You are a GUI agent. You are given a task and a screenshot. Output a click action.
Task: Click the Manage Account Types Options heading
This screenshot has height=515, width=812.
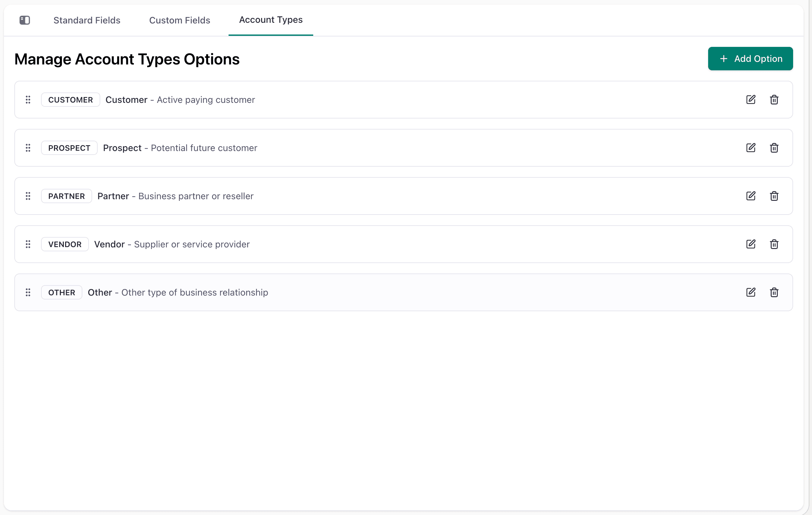[127, 59]
